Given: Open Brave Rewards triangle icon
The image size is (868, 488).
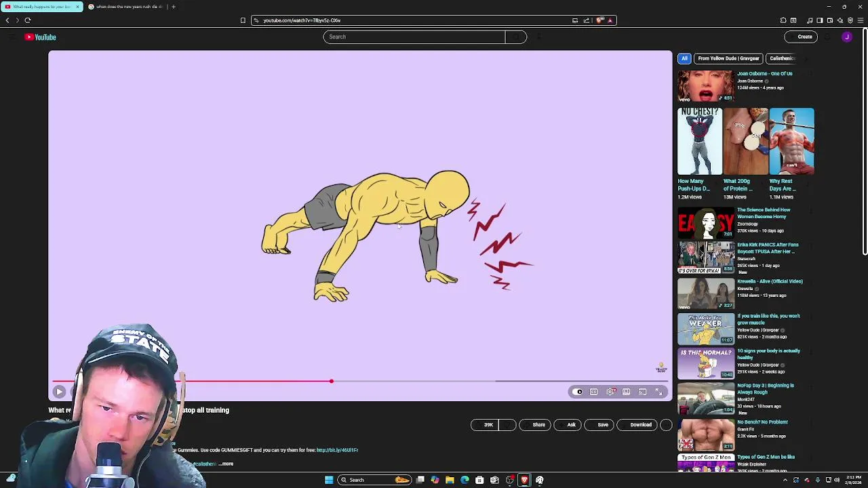Looking at the screenshot, I should (610, 20).
